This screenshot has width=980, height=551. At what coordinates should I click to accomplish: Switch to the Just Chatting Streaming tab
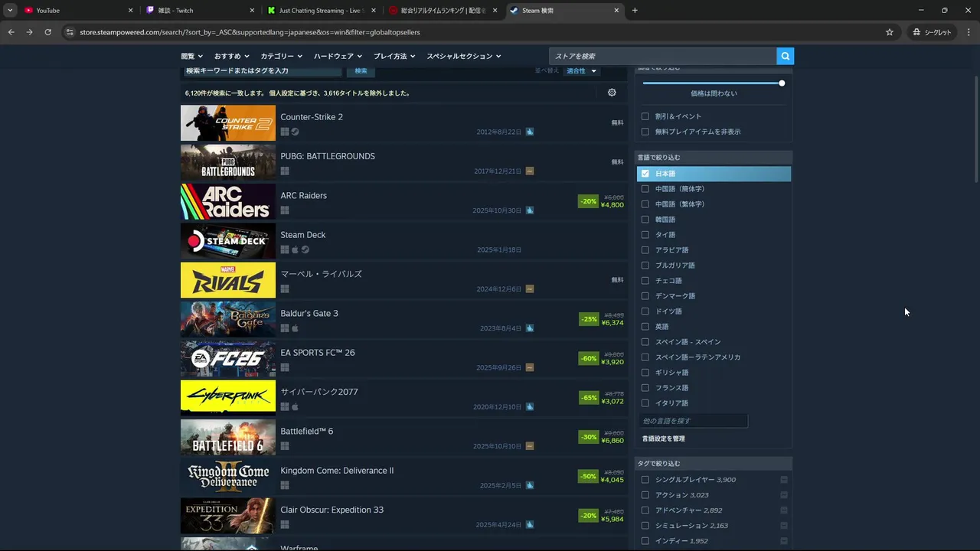(x=320, y=11)
